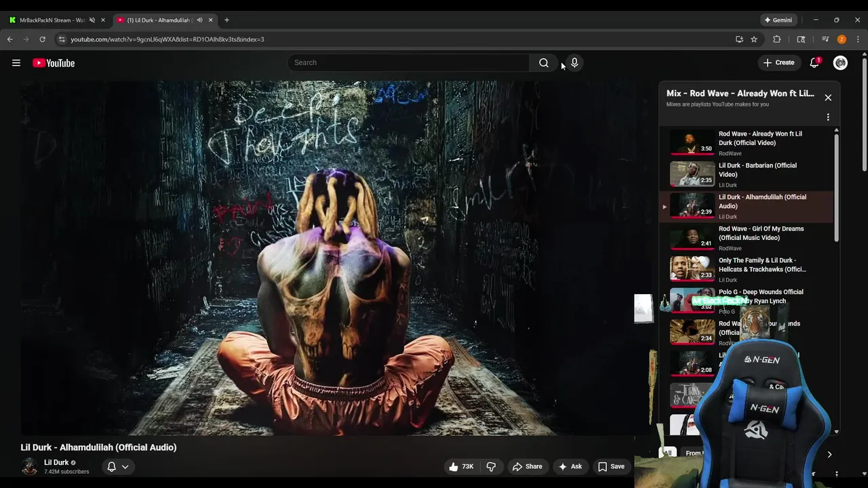Screen dimensions: 868x488
Task: Bookmark this page with the star icon
Action: click(754, 39)
